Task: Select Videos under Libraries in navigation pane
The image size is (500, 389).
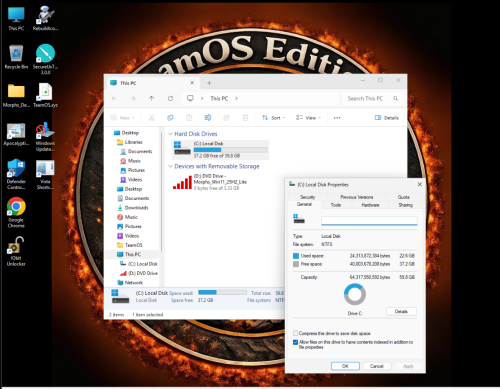Action: tap(135, 179)
